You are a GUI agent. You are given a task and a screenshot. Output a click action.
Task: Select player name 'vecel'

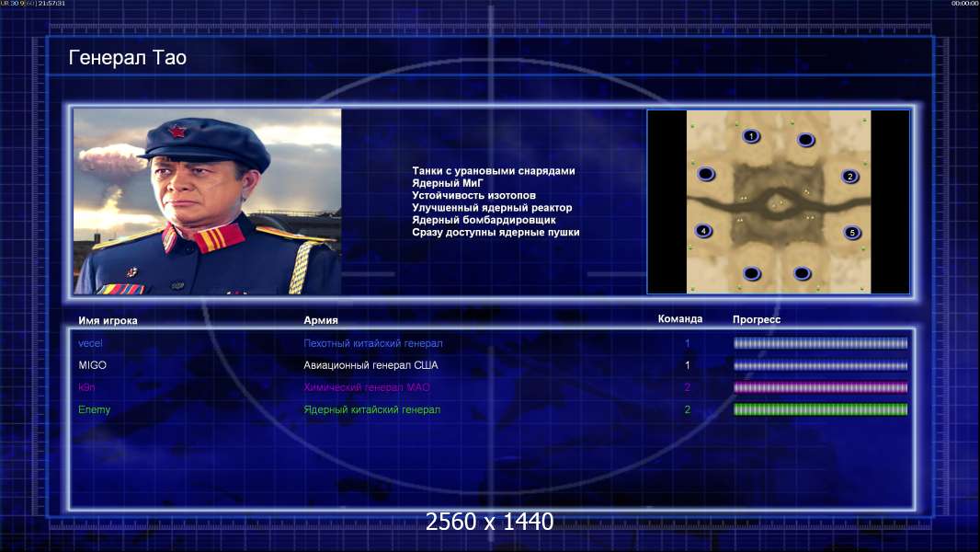click(91, 343)
